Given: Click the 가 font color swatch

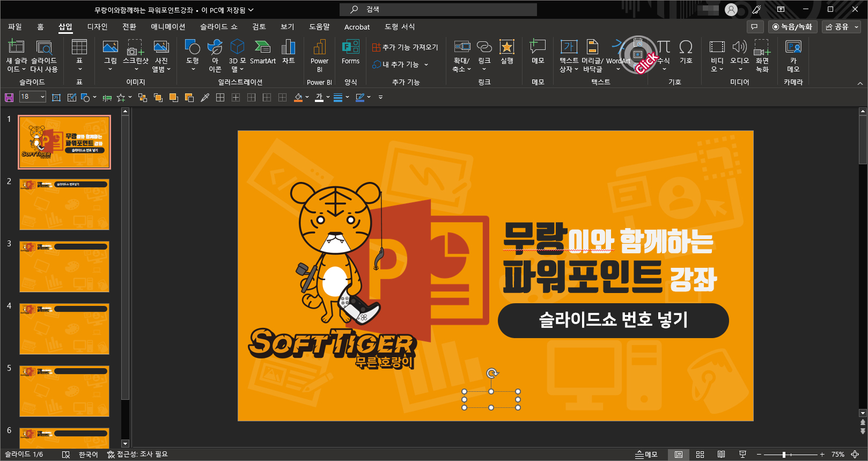Looking at the screenshot, I should [x=319, y=97].
